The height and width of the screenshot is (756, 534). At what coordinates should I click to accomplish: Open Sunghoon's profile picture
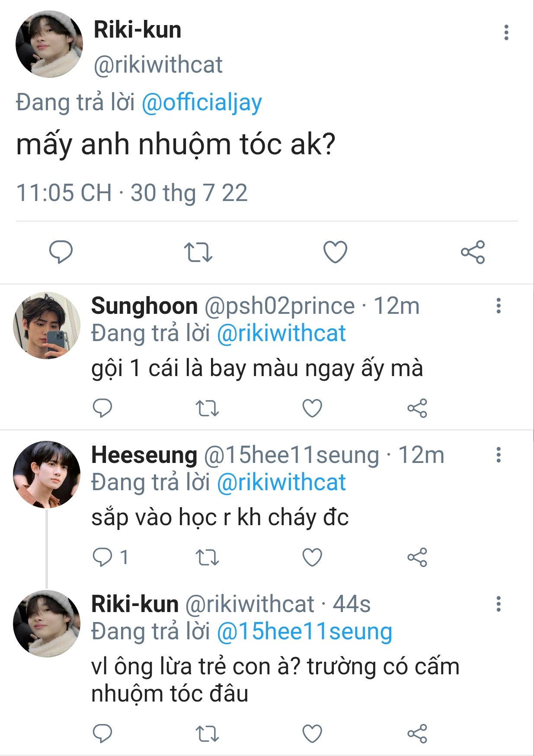[47, 325]
